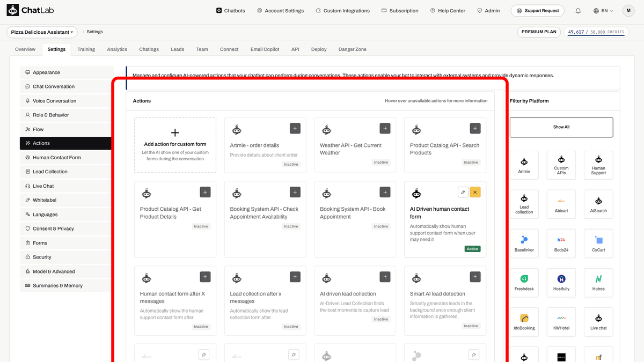Click the Premium Plan badge
The width and height of the screenshot is (644, 362).
(x=539, y=32)
